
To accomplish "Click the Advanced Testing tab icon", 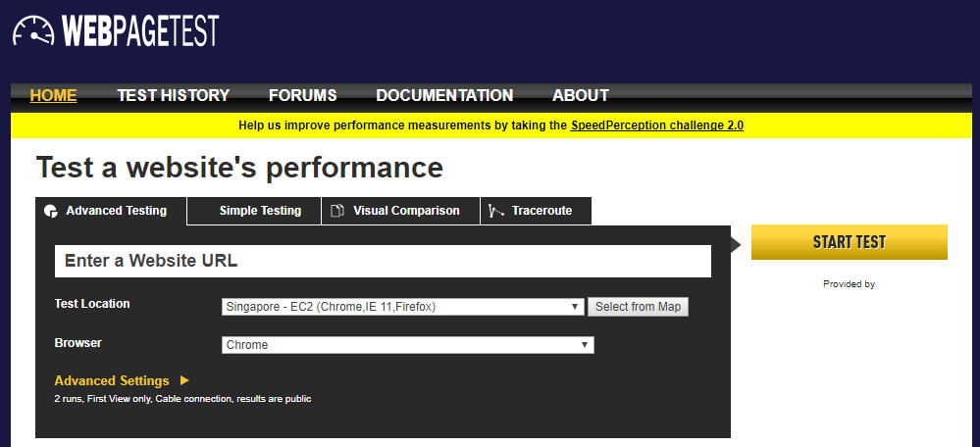I will click(x=51, y=211).
